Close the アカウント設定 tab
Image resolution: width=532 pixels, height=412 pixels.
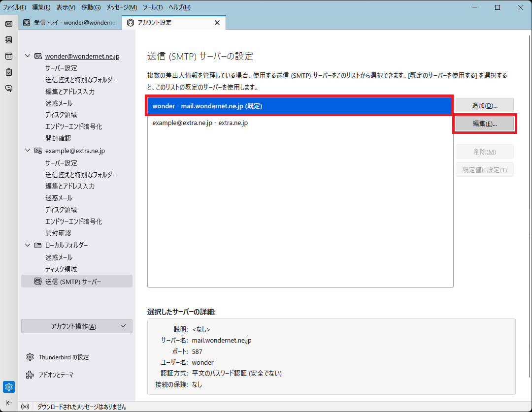pos(217,23)
